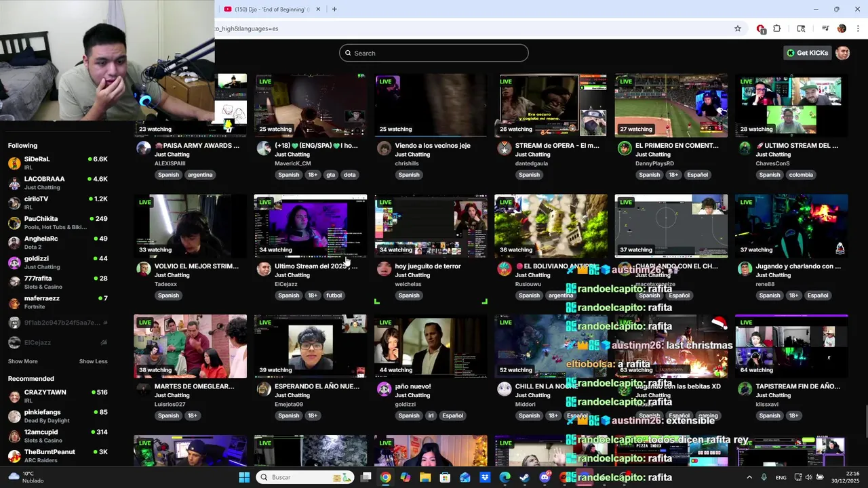
Task: Open DannyPlaysRD channel name link
Action: point(654,163)
